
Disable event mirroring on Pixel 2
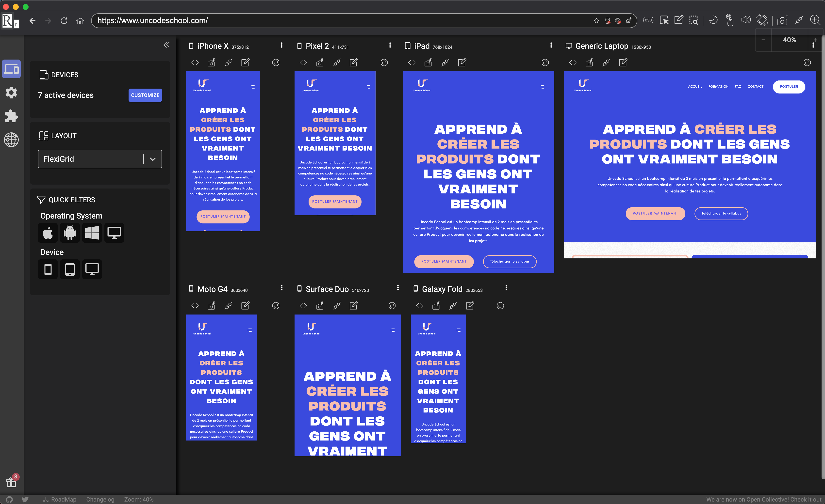(337, 63)
